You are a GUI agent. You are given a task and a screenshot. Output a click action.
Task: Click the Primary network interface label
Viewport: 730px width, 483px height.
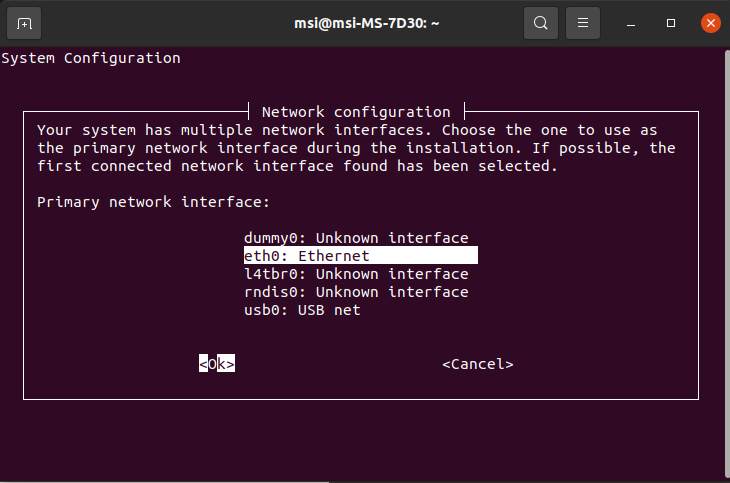[153, 202]
